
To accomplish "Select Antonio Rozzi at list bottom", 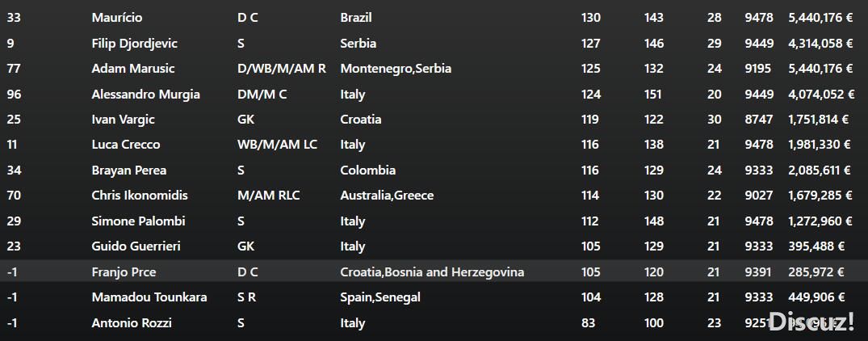I will pos(128,322).
